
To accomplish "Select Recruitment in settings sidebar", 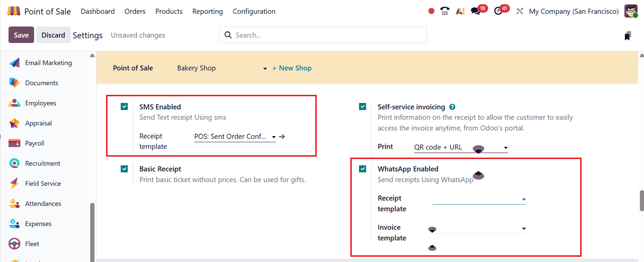I will [x=43, y=163].
